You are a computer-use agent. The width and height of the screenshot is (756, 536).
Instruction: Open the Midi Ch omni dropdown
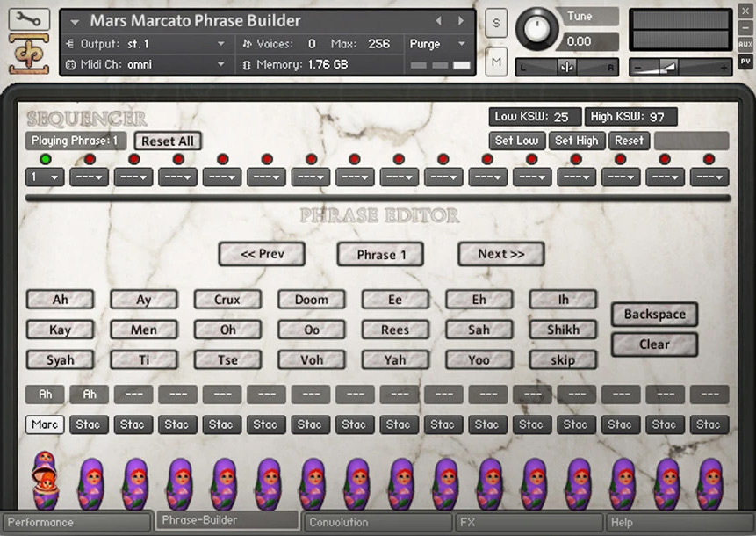point(147,64)
